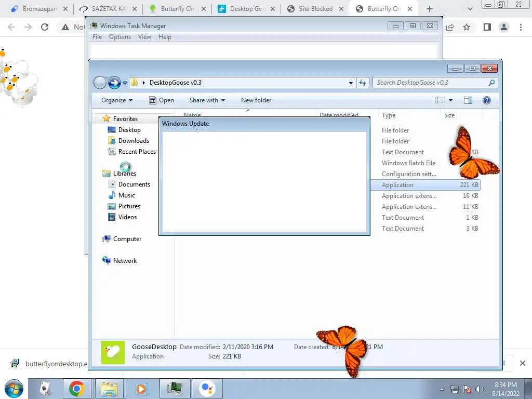Select the 16 KB Application extens... row
The image size is (532, 399).
(425, 196)
